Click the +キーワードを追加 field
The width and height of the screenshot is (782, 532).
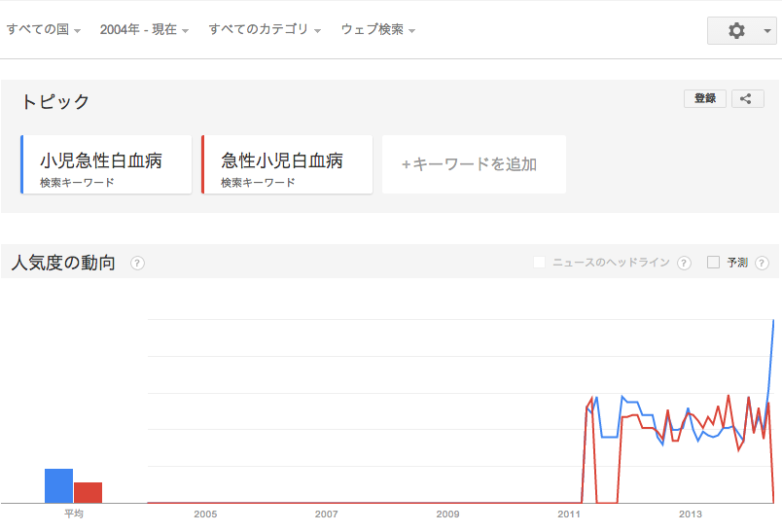click(x=474, y=164)
